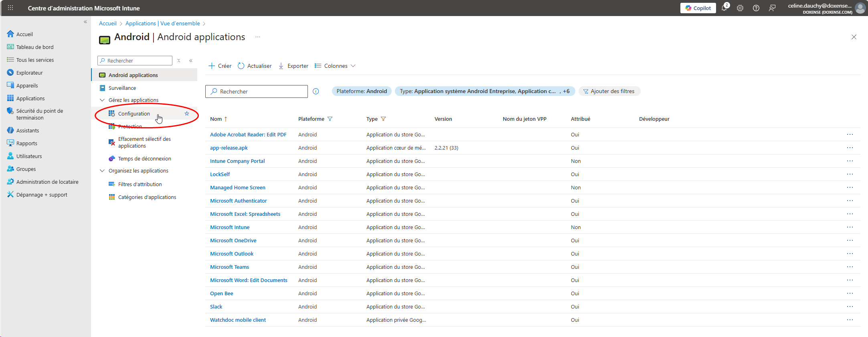This screenshot has width=868, height=337.
Task: Filter the Plateforme column
Action: coord(330,119)
